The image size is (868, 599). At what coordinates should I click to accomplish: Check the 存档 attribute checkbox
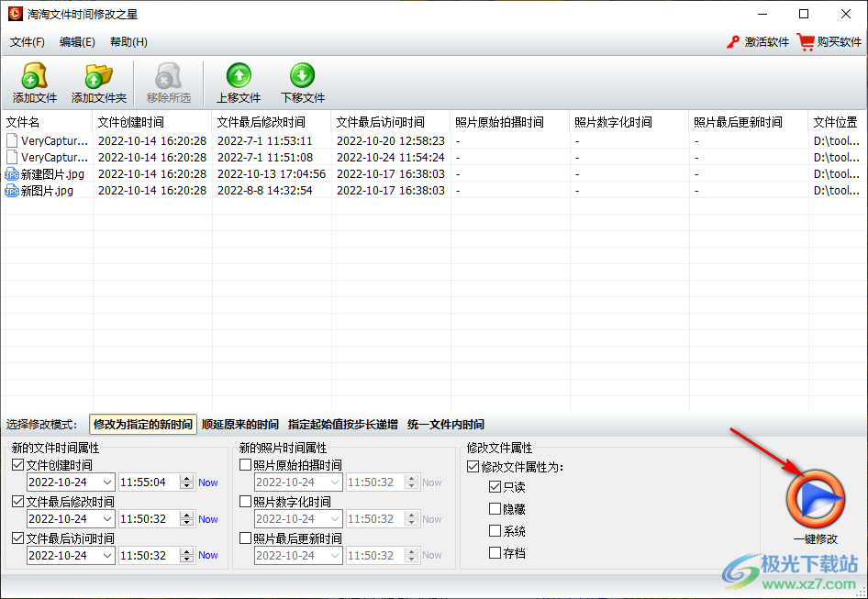tap(495, 552)
